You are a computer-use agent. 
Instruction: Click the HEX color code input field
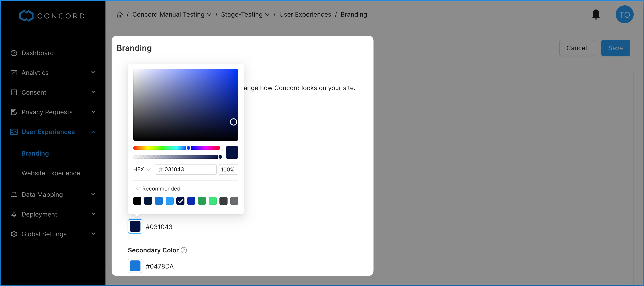[x=186, y=169]
